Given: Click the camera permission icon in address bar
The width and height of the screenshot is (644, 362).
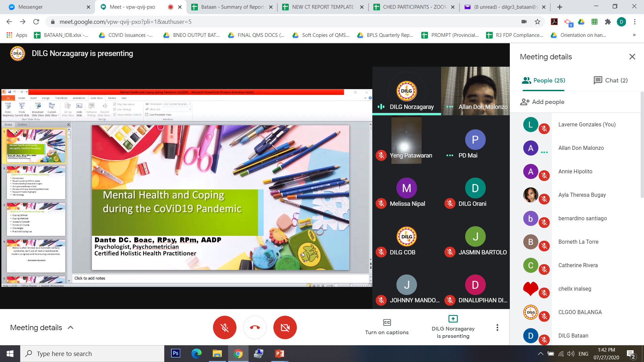Looking at the screenshot, I should [x=524, y=22].
